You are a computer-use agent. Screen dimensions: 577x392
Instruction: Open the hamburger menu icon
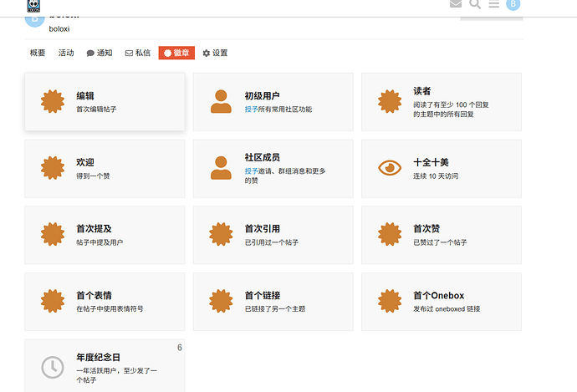point(494,4)
